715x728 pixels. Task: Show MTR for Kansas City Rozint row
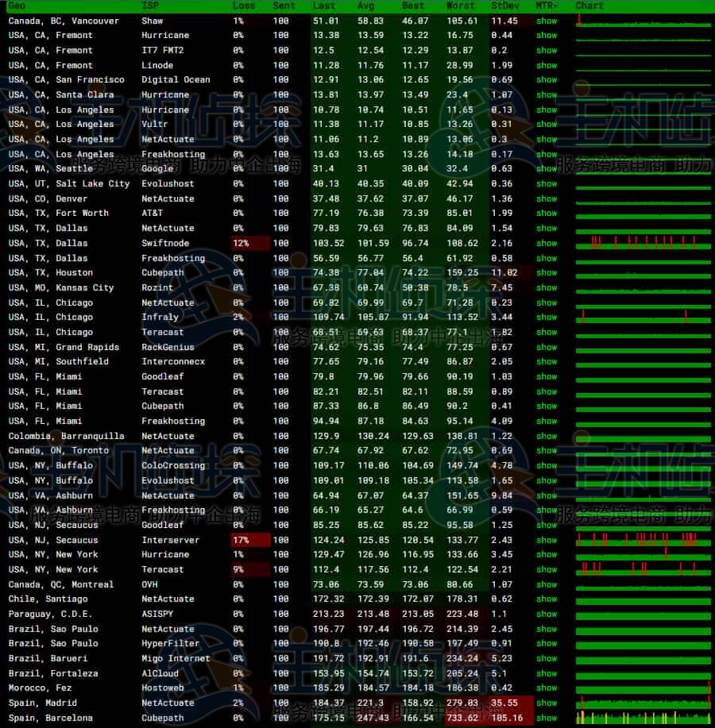click(547, 288)
